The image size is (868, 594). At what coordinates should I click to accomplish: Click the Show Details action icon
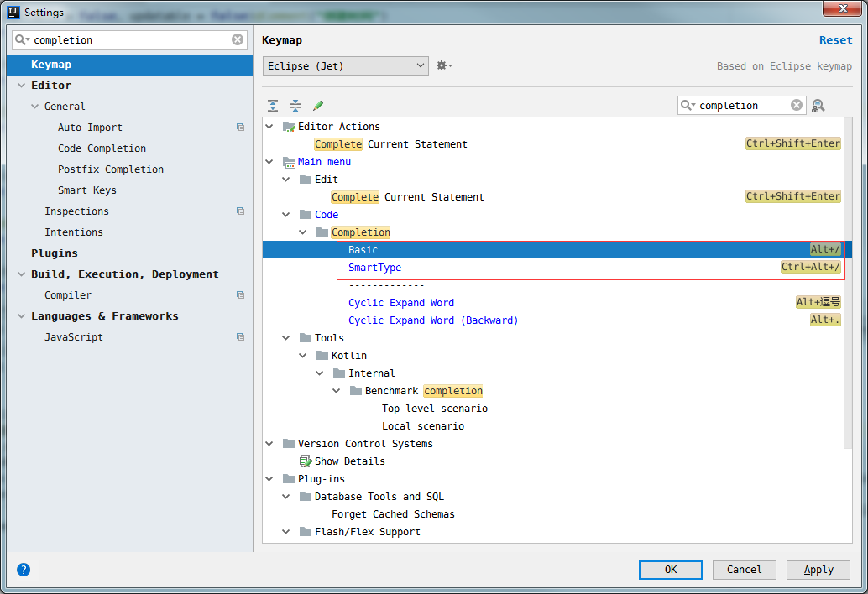[306, 461]
